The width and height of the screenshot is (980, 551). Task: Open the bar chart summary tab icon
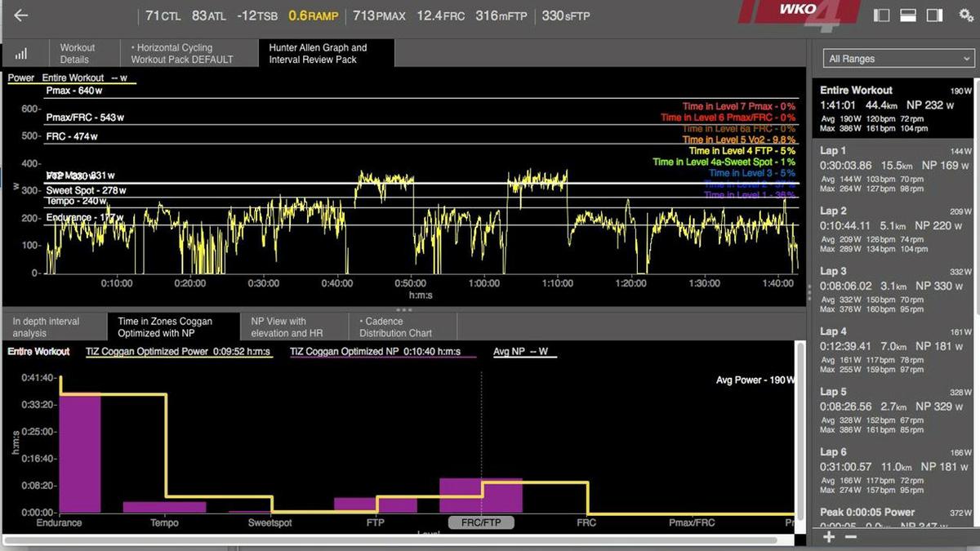[x=21, y=54]
